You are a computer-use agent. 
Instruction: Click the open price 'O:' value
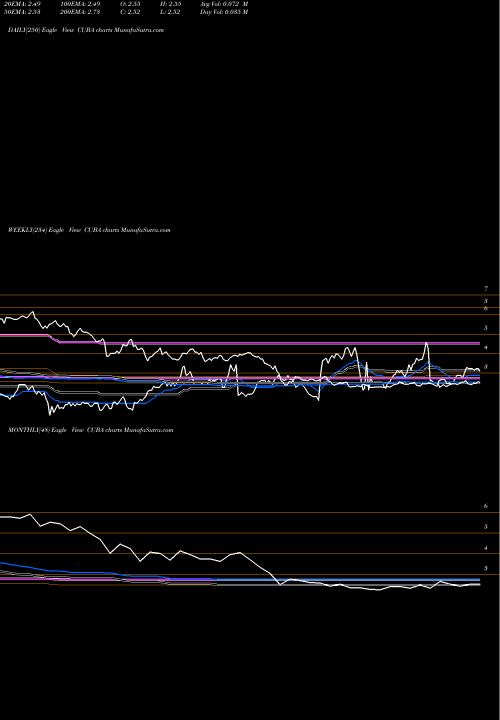[x=130, y=4]
